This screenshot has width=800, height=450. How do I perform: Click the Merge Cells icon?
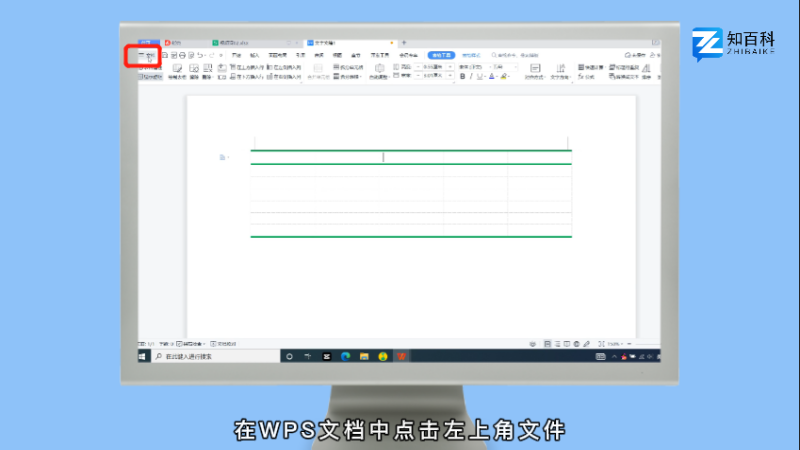(318, 71)
